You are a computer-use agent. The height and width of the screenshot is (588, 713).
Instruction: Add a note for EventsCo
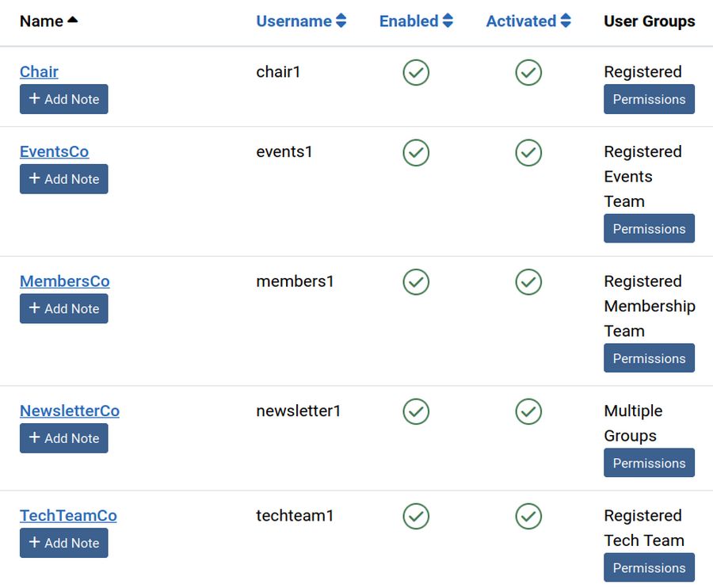click(64, 179)
